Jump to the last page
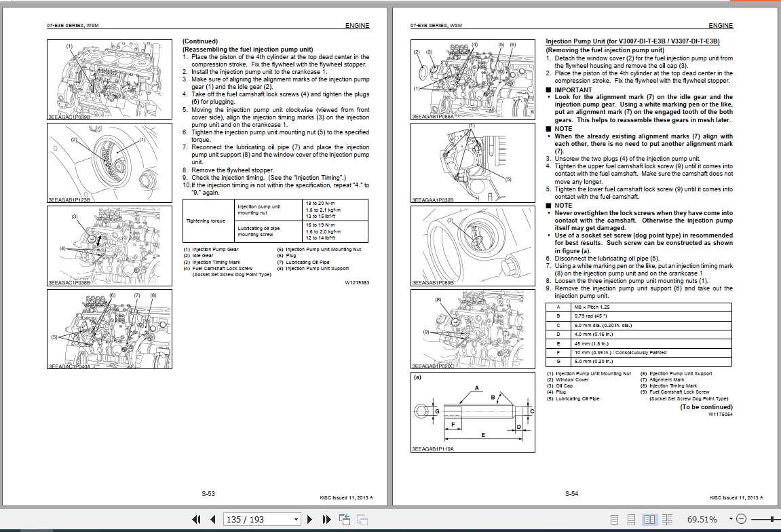The image size is (781, 532). [x=327, y=519]
